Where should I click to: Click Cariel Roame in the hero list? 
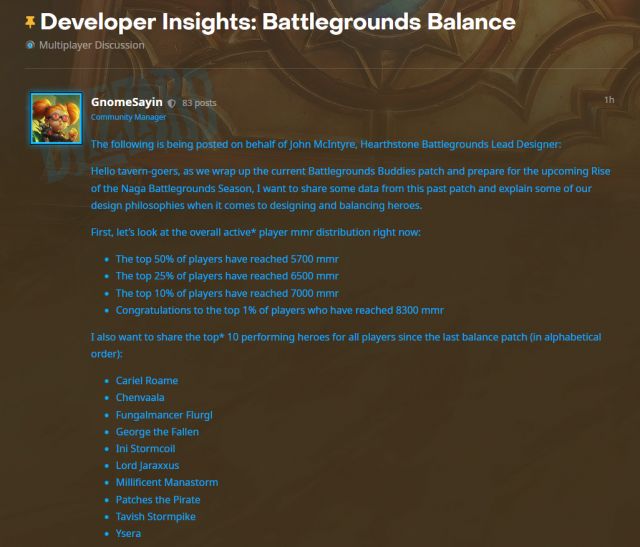tap(147, 380)
